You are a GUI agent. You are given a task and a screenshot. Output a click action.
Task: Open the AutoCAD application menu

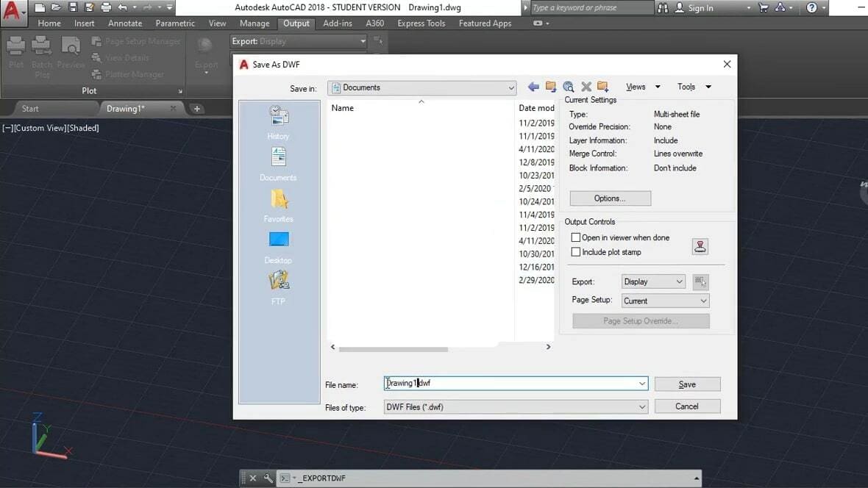[13, 12]
